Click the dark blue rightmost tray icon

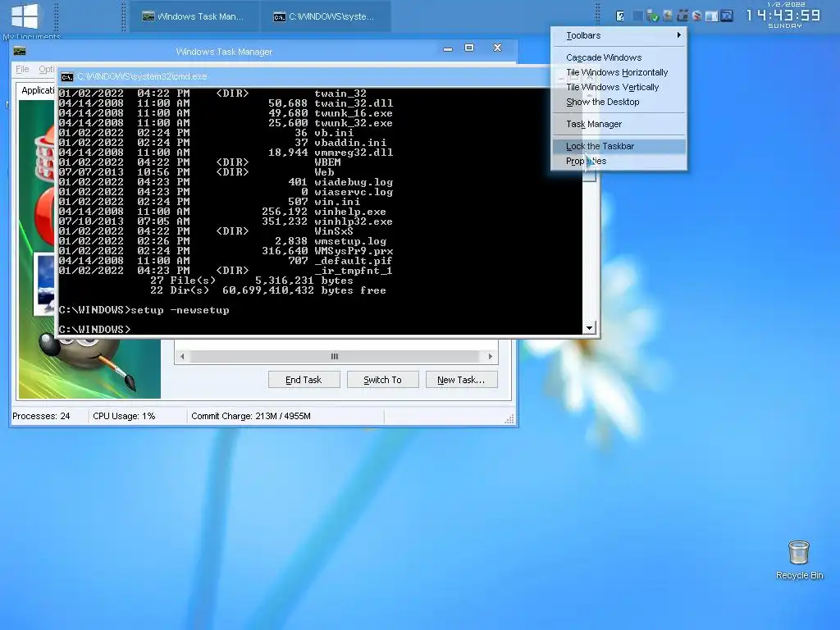(727, 16)
